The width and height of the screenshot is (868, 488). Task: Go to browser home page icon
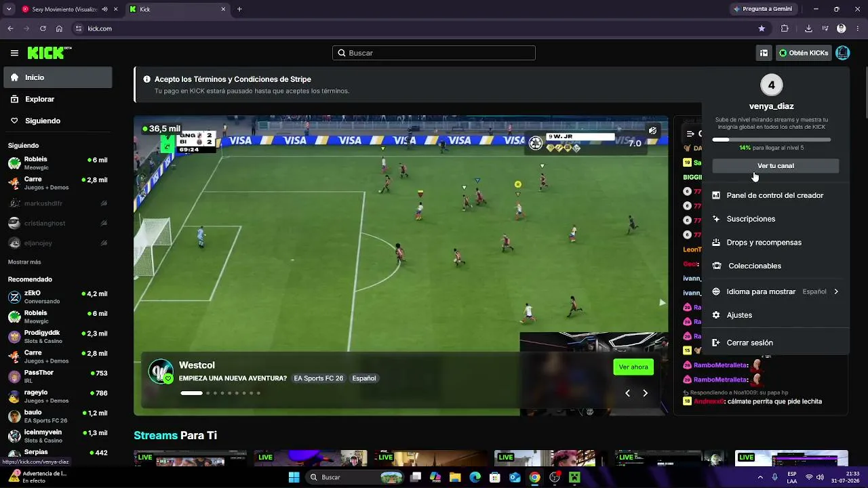[59, 28]
